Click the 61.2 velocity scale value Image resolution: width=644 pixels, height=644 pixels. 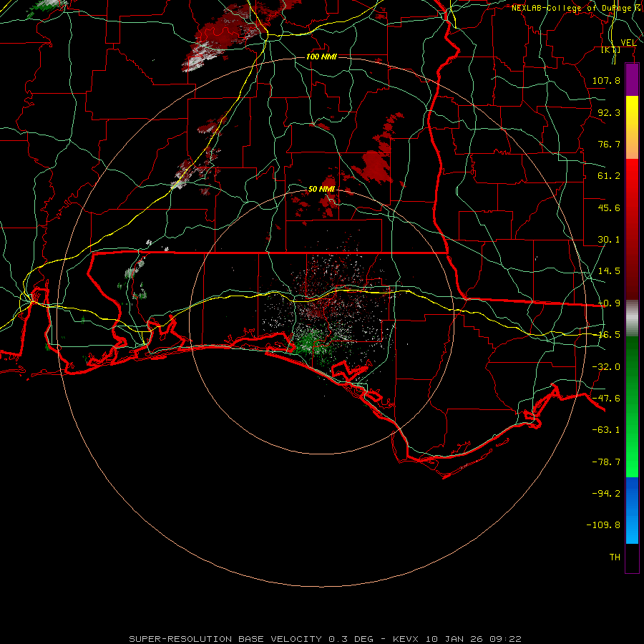(609, 176)
